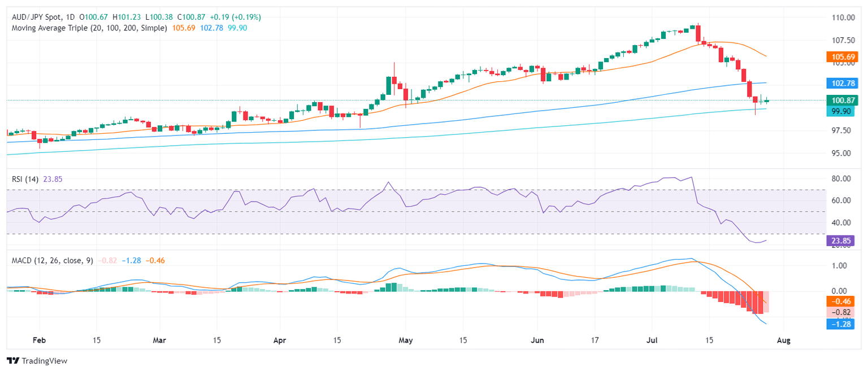
Task: Click the blue -1.28 MACD axis tag
Action: point(841,324)
